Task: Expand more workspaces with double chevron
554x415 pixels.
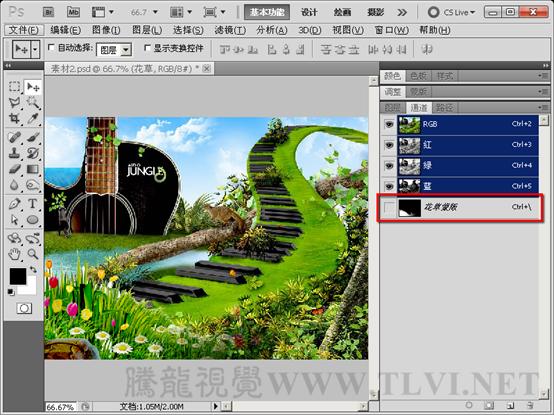Action: tap(402, 13)
